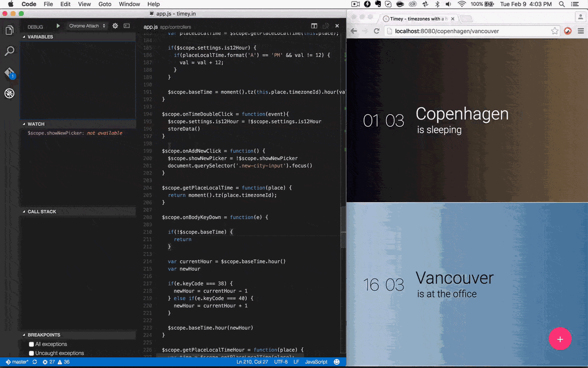Viewport: 588px width, 368px height.
Task: Start debugging with the green play icon
Action: 58,26
